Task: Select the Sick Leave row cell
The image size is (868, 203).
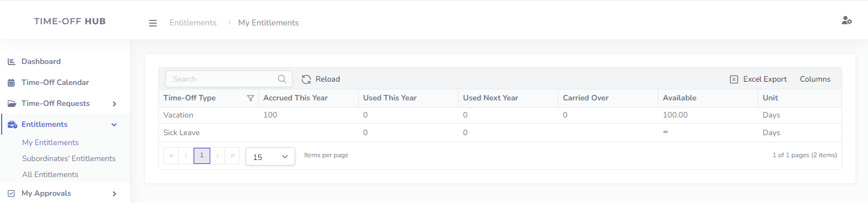Action: [209, 133]
